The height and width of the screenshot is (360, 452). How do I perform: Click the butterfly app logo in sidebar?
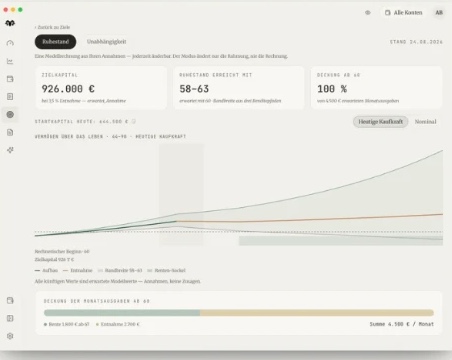10,23
